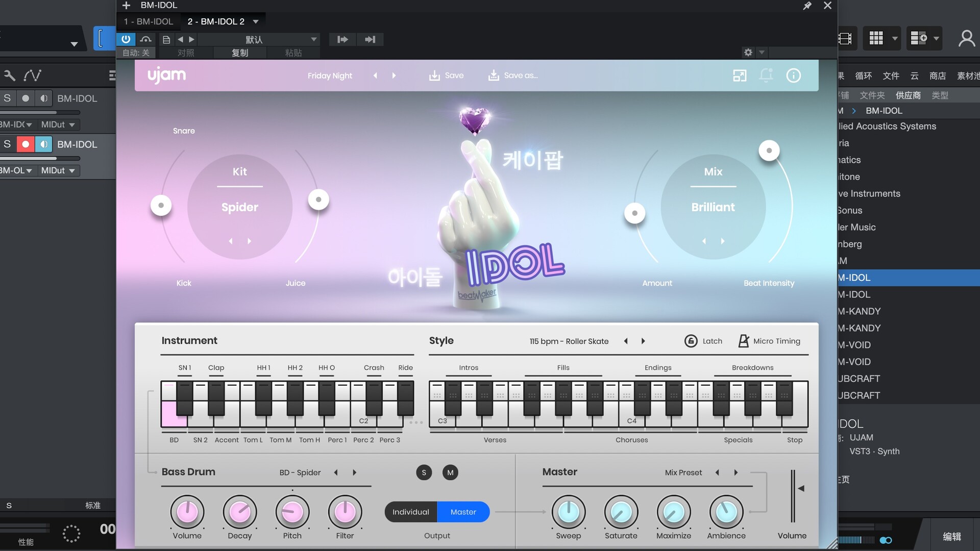Set output to Master
Viewport: 980px width, 551px height.
463,512
